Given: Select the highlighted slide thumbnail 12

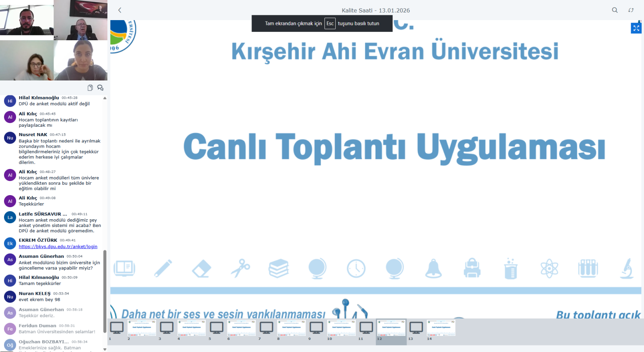Looking at the screenshot, I should coord(391,328).
